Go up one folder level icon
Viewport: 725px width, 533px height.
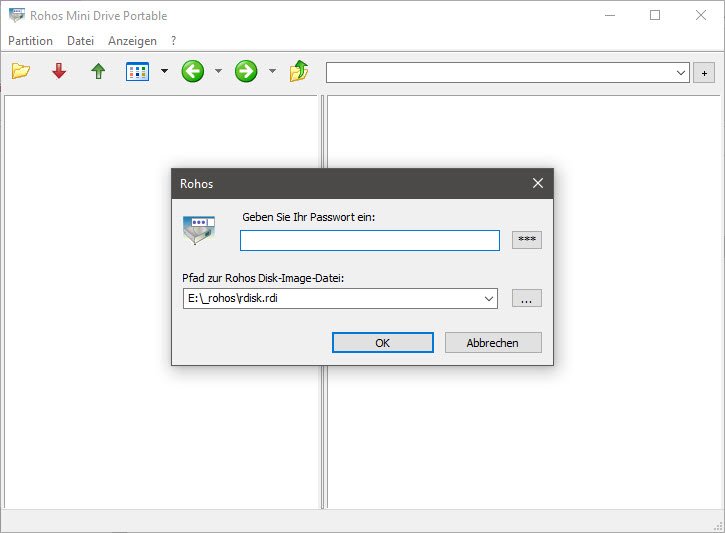[x=299, y=71]
